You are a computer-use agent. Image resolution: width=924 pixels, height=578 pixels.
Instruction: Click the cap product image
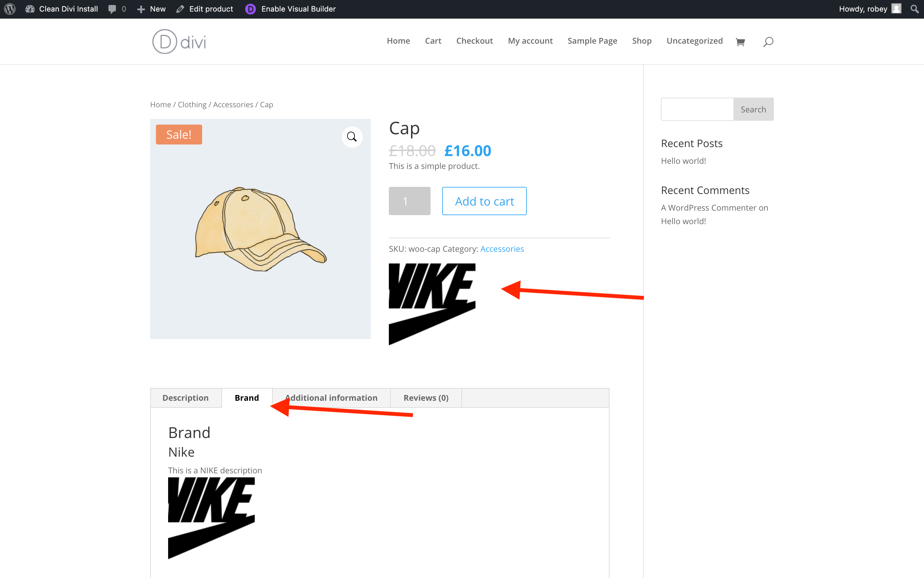[261, 229]
